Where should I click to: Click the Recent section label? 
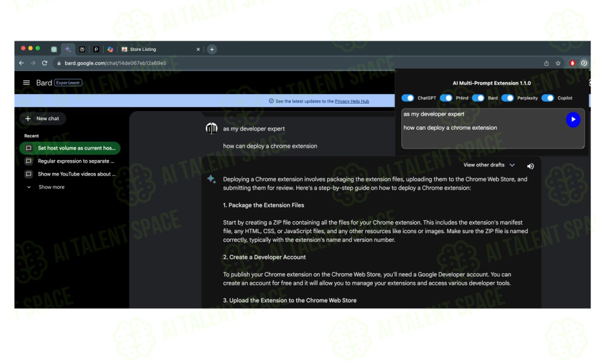pyautogui.click(x=32, y=136)
